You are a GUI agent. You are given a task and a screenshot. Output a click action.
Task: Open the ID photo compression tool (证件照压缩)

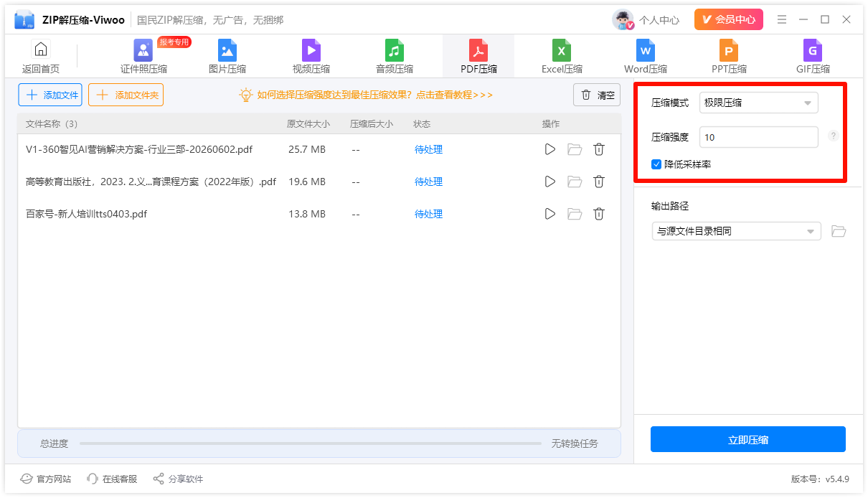[143, 57]
